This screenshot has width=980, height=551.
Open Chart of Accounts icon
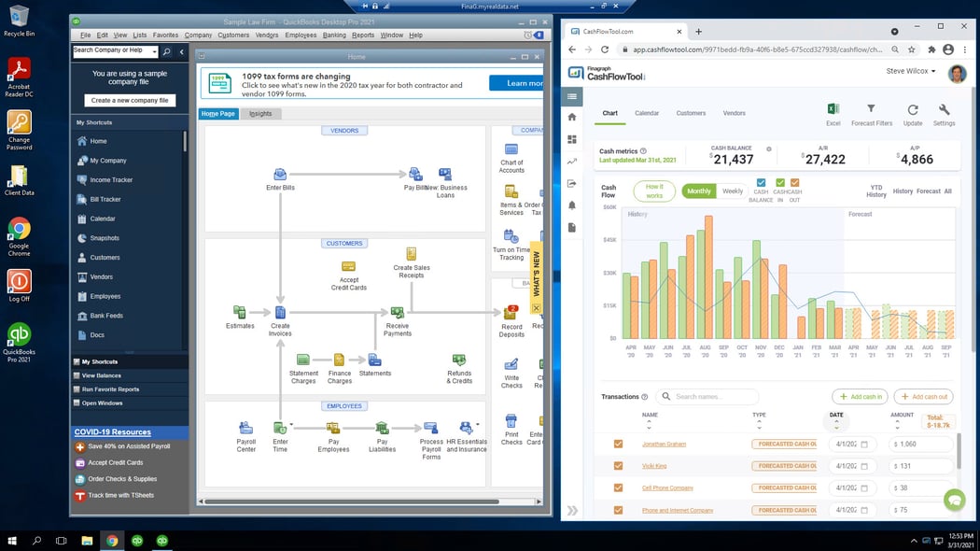point(511,148)
